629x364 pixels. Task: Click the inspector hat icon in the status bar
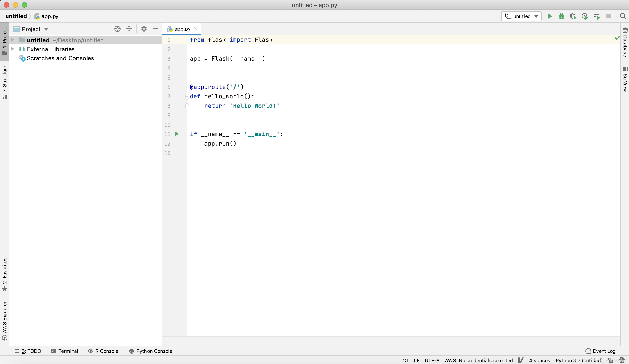(x=622, y=360)
